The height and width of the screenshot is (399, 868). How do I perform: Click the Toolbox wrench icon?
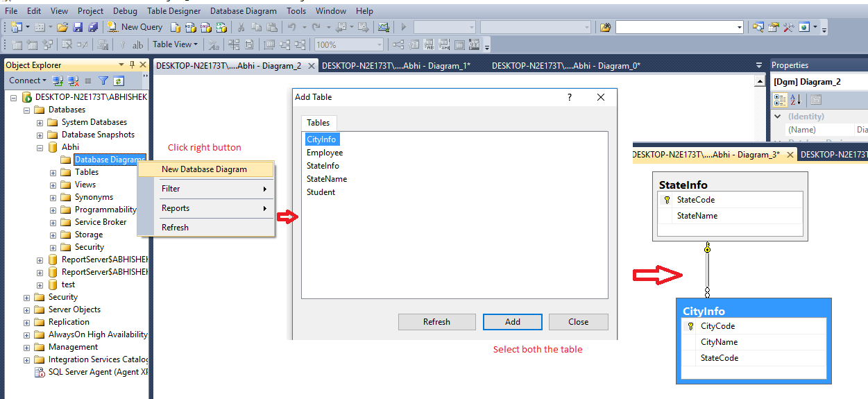click(789, 27)
